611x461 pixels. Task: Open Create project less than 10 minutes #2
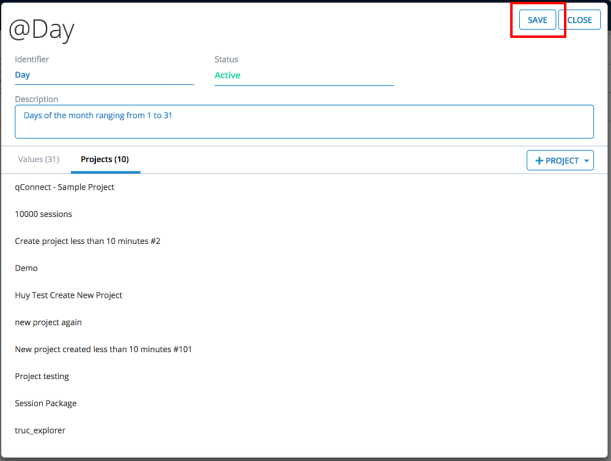tap(88, 241)
